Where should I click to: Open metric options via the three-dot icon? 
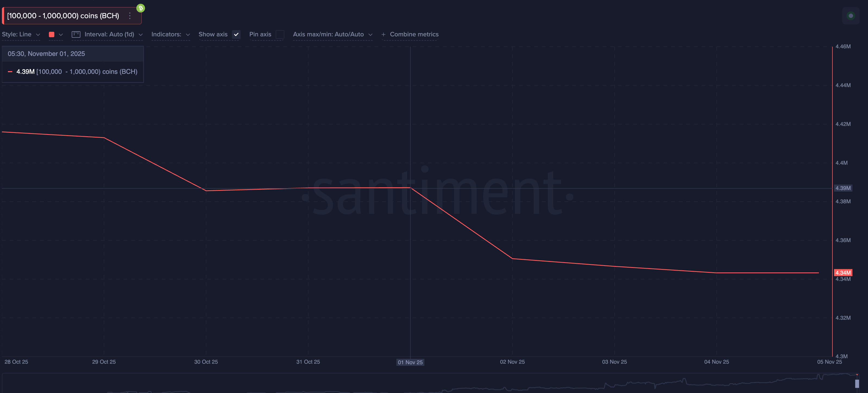pos(130,15)
